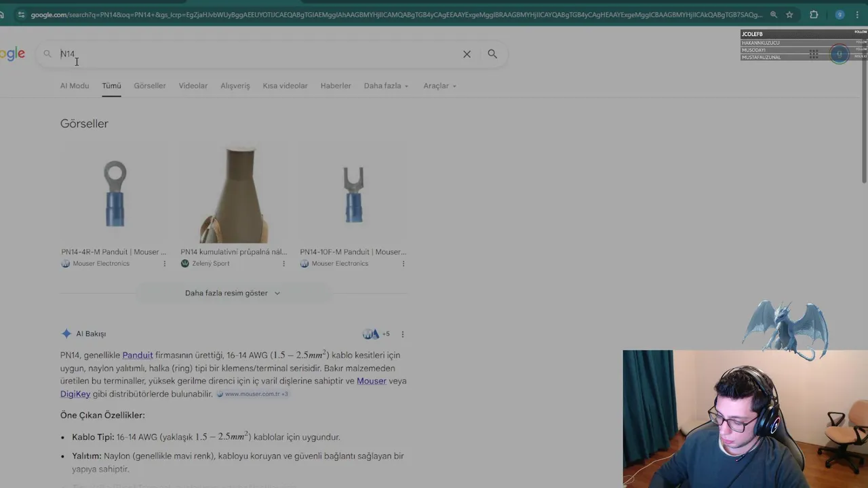
Task: Expand the Araçlar dropdown
Action: click(440, 86)
